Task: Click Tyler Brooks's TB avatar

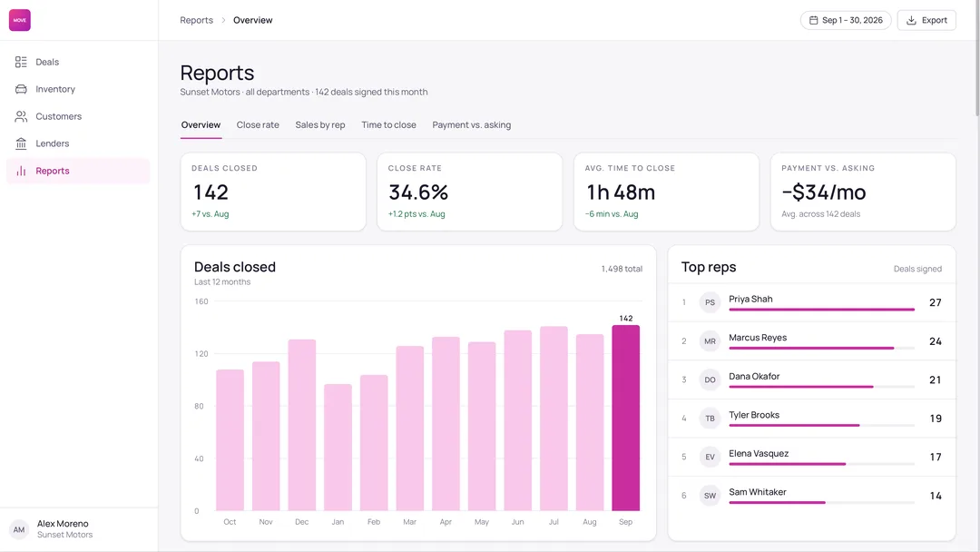Action: [710, 419]
